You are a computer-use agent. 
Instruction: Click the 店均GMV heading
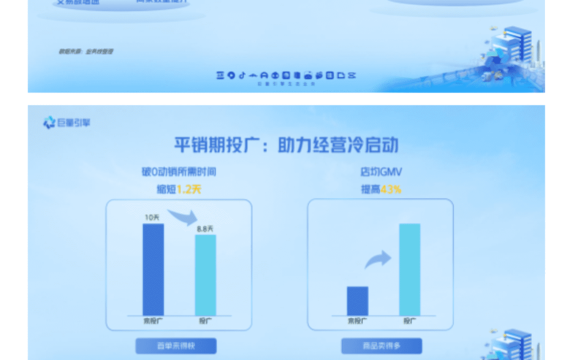click(x=381, y=172)
